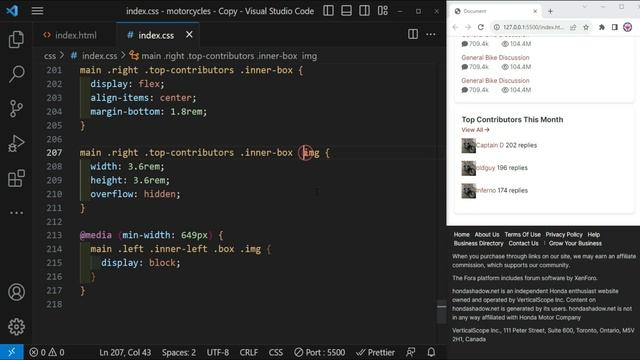Go forward in the browser window
640x360 pixels.
(x=468, y=27)
